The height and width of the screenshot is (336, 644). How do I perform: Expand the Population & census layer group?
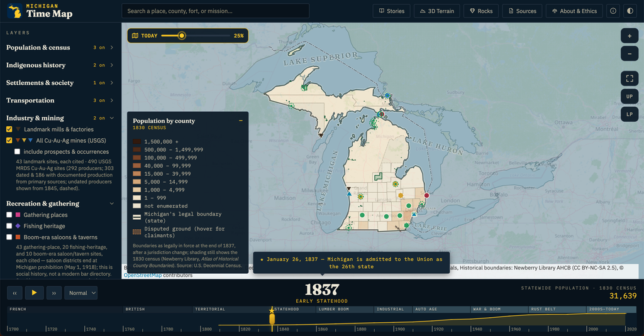coord(60,48)
